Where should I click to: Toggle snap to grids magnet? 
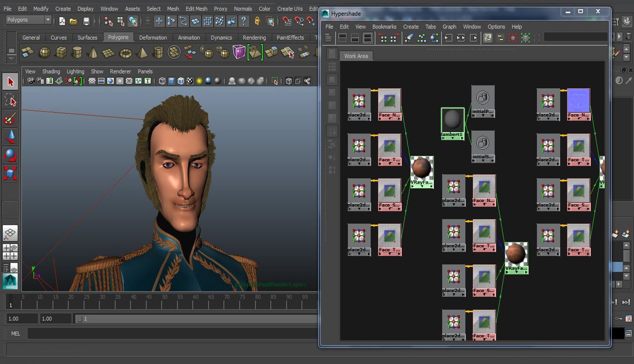tap(287, 21)
